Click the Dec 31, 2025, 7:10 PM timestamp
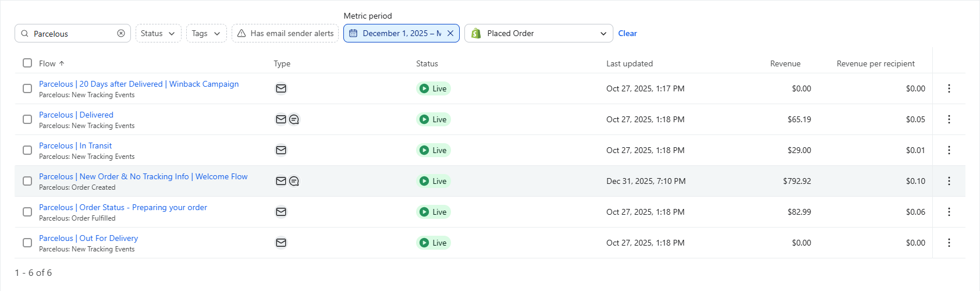Image resolution: width=980 pixels, height=291 pixels. point(646,181)
